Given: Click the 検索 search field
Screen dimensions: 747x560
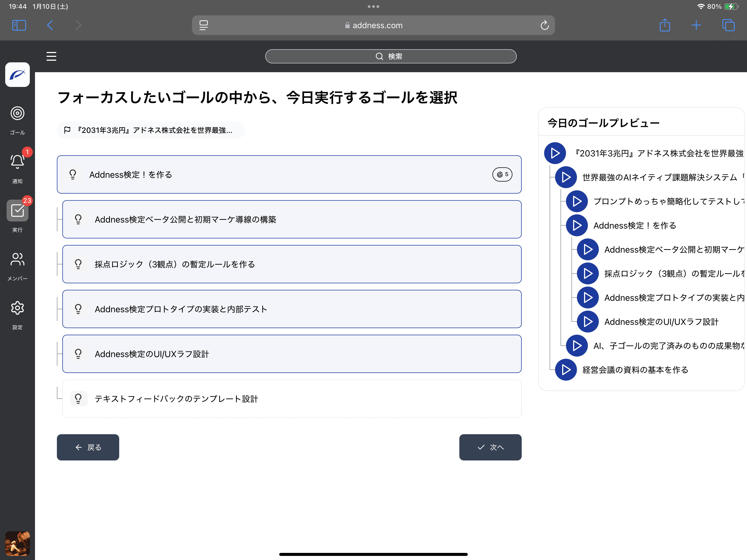Looking at the screenshot, I should click(x=390, y=56).
